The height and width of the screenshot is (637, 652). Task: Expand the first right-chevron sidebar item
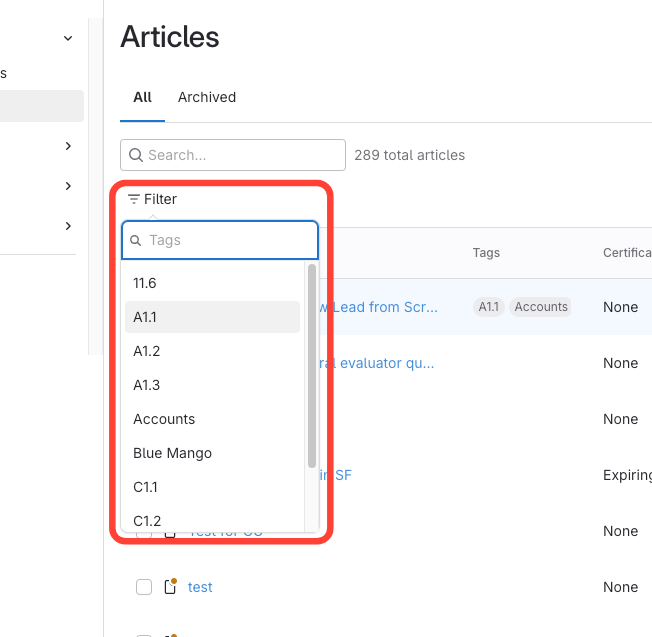[x=68, y=146]
